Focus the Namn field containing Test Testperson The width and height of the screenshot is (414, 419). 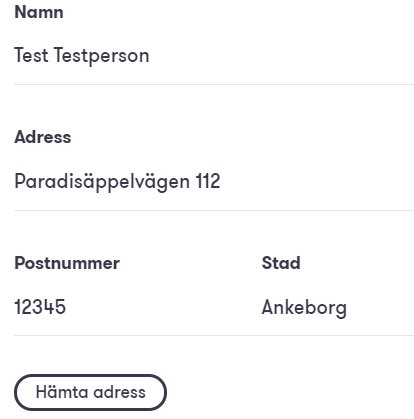tap(214, 56)
